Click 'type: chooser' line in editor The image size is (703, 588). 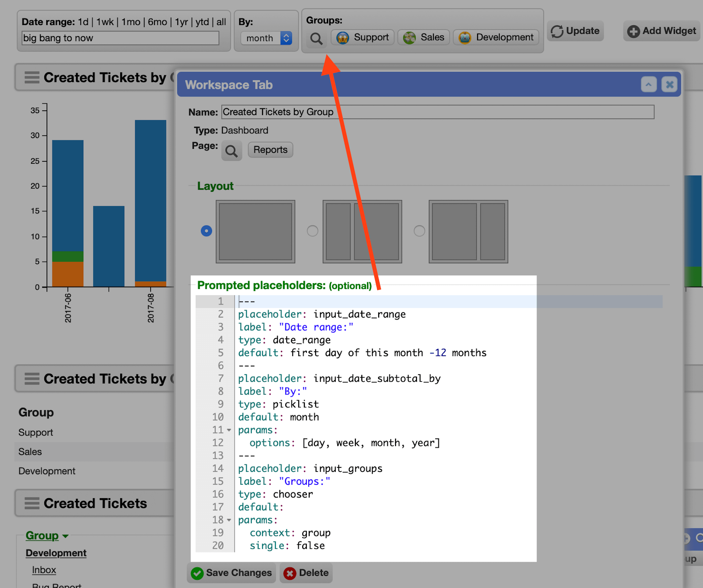(276, 495)
